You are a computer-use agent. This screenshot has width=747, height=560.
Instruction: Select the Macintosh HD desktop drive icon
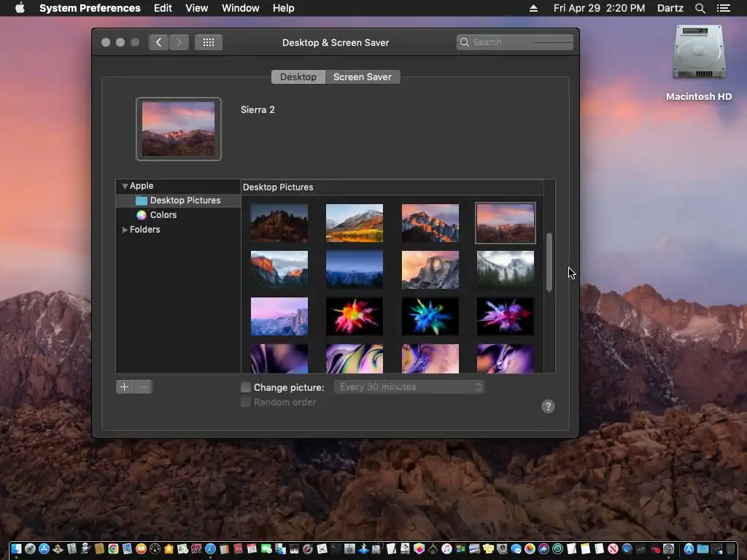click(x=699, y=52)
